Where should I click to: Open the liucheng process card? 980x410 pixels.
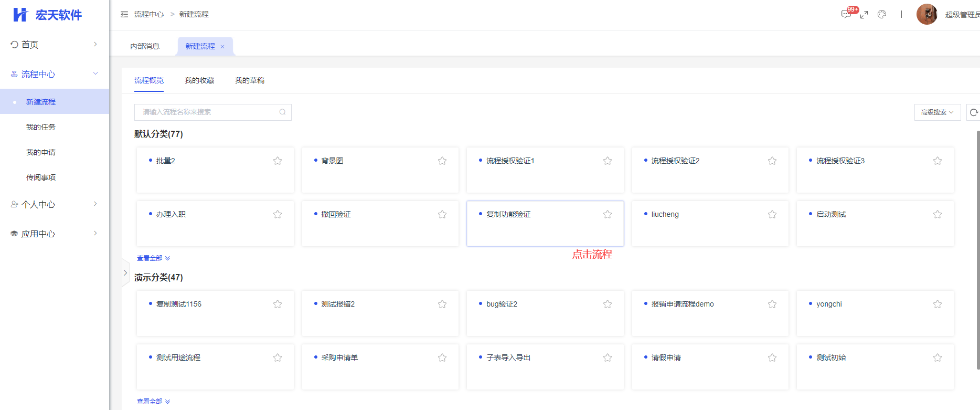coord(710,224)
